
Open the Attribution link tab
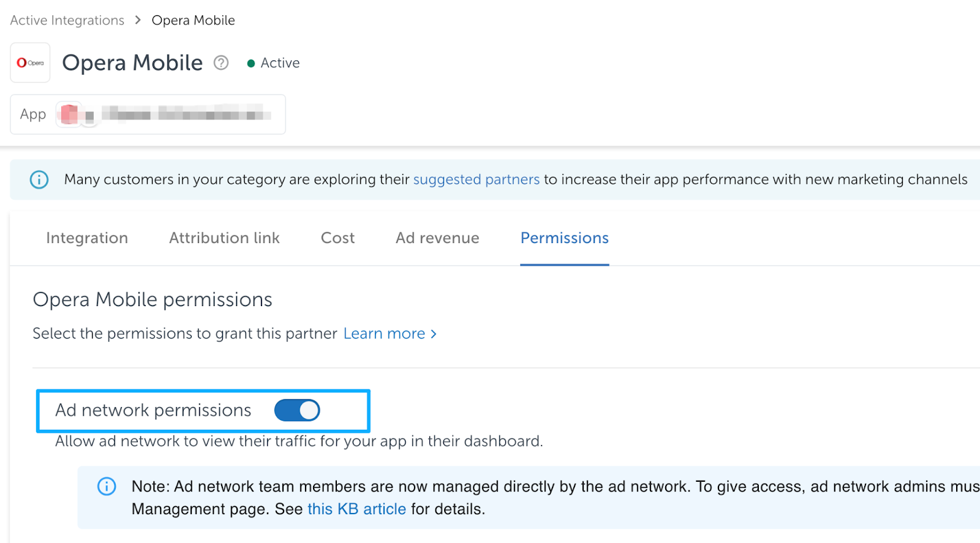pos(224,238)
